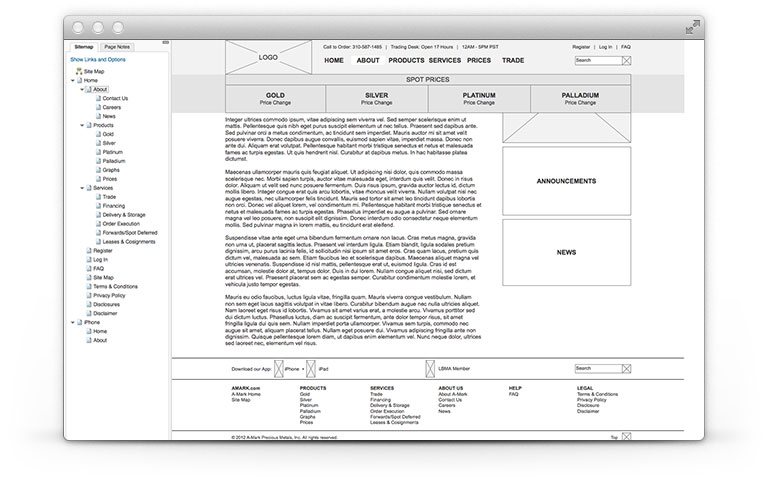Open Delivery & Storage in sitemap
Viewport: 768px width, 480px height.
124,215
